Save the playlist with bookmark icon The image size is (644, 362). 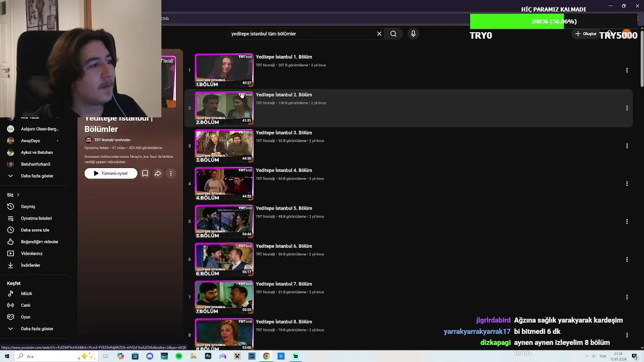click(145, 173)
